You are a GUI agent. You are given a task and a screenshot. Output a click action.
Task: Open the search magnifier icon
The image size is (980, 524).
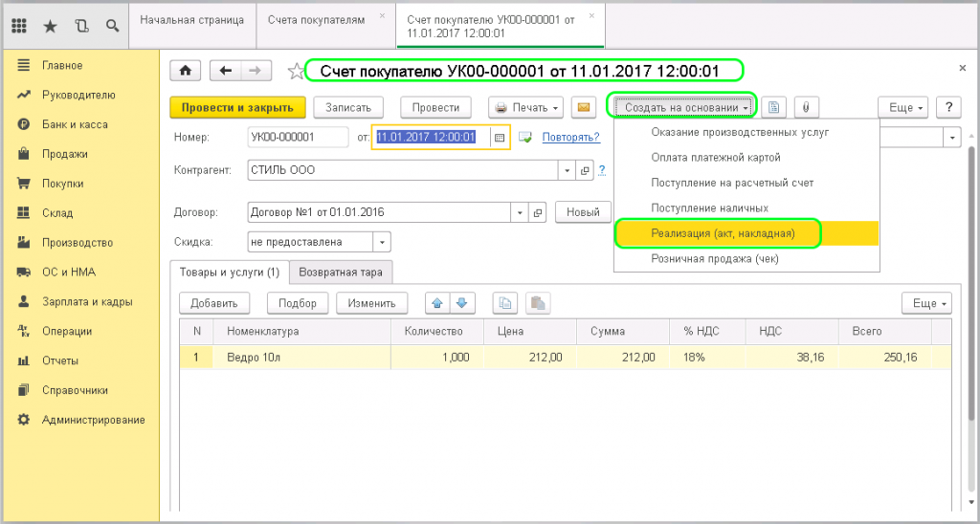113,26
